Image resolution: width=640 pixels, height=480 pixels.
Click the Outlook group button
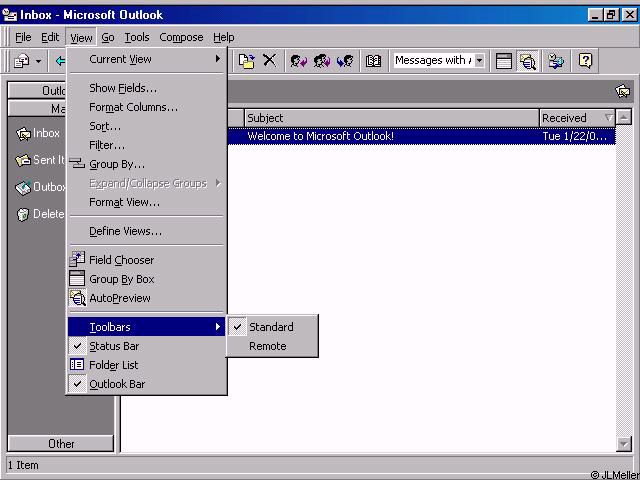[x=37, y=90]
